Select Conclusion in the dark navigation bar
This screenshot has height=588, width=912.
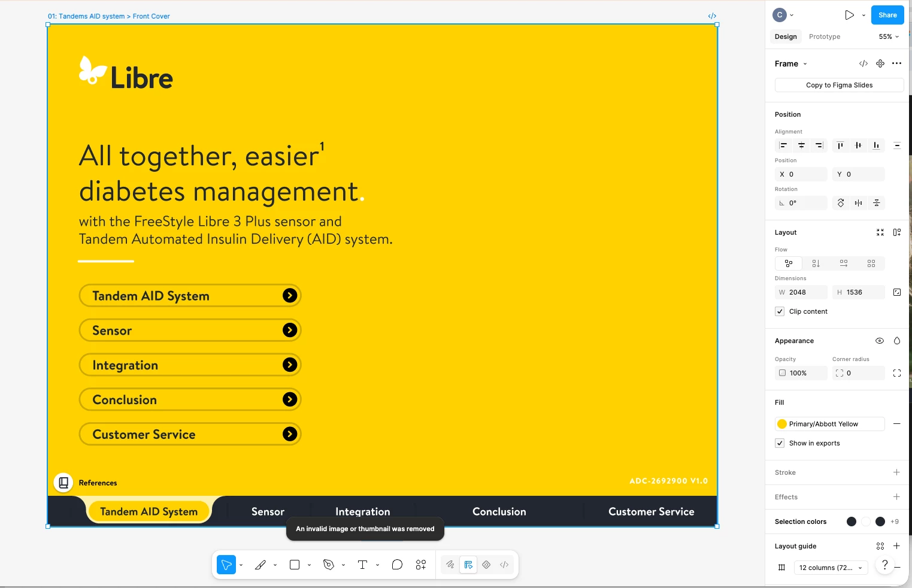(x=499, y=511)
